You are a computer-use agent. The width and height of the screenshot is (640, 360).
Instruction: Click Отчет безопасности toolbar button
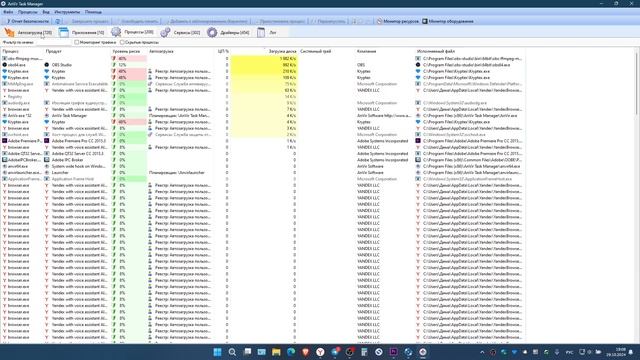(27, 21)
